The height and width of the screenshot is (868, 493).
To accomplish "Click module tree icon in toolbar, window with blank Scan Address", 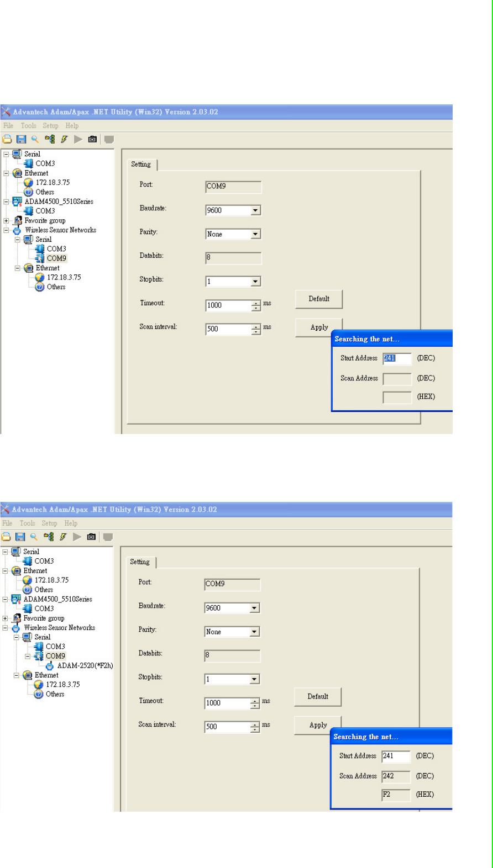I will pos(50,139).
